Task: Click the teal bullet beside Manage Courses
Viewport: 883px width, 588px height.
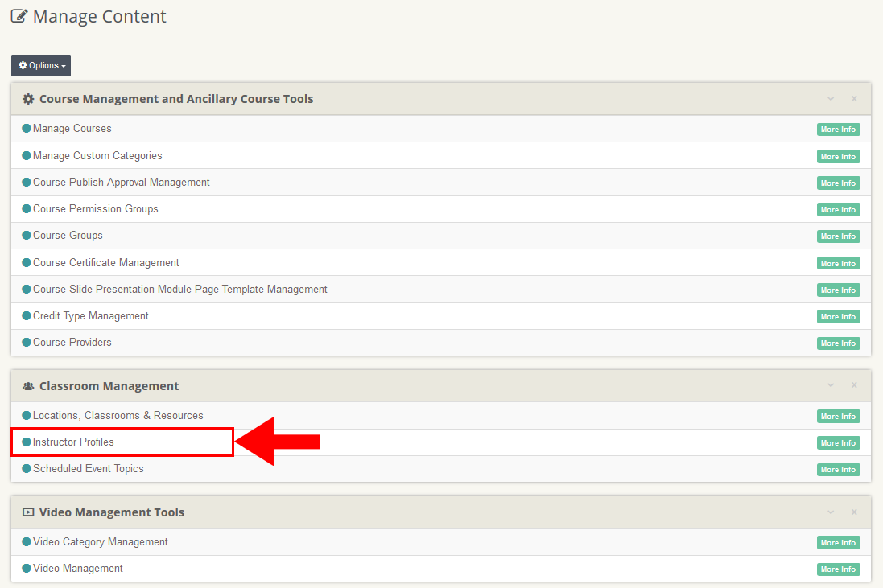Action: pos(27,129)
